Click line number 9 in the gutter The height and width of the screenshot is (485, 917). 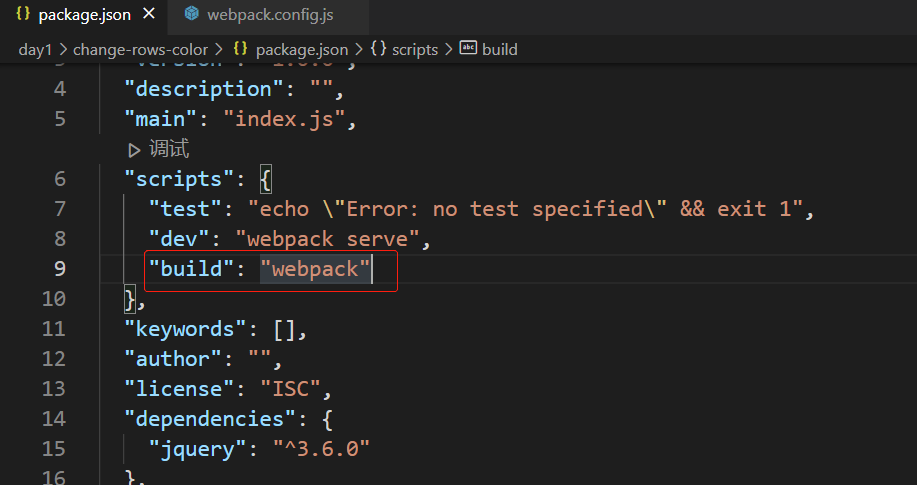pyautogui.click(x=59, y=269)
